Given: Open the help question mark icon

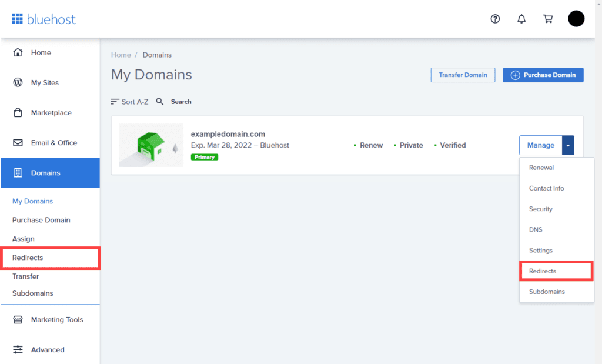Looking at the screenshot, I should click(494, 19).
